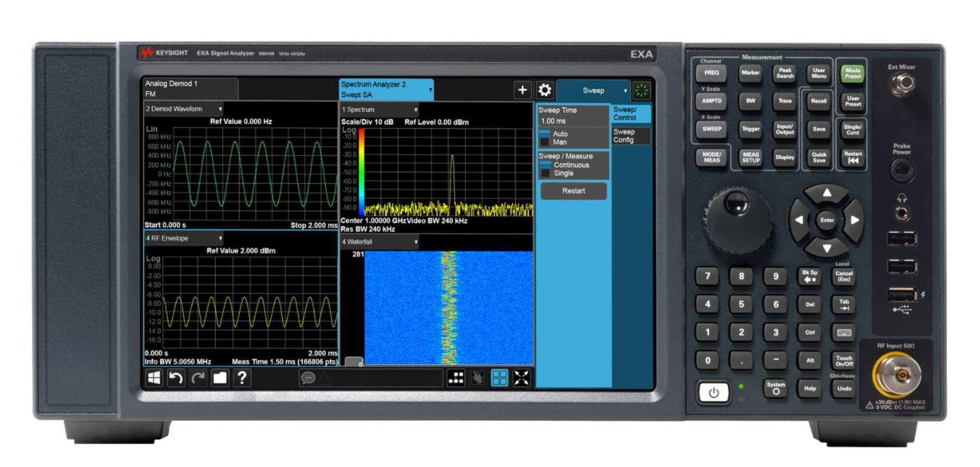Push the User Preset key

853,102
